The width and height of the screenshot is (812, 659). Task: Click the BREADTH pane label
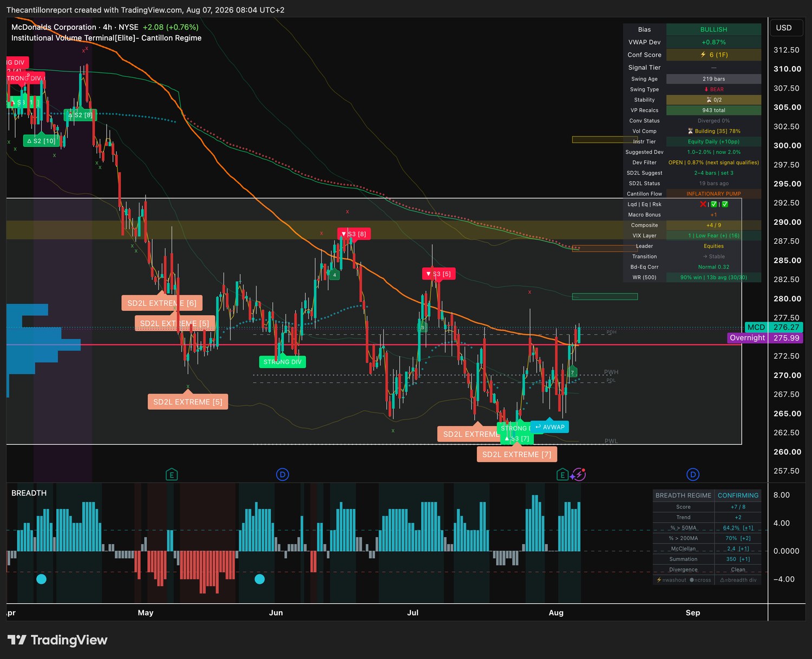[29, 493]
